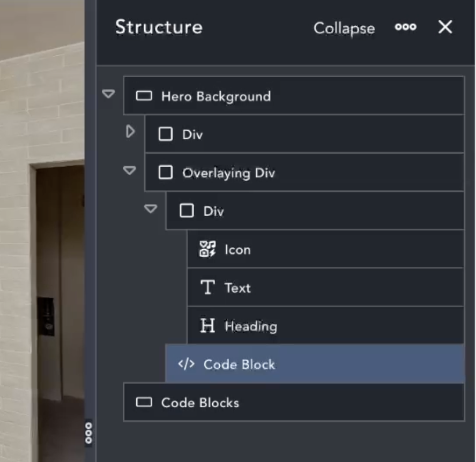
Task: Collapse the Overlaying Div node
Action: point(130,170)
